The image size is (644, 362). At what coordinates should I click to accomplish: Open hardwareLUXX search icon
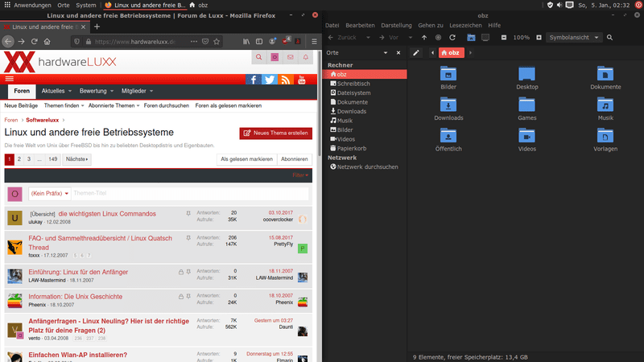point(258,57)
